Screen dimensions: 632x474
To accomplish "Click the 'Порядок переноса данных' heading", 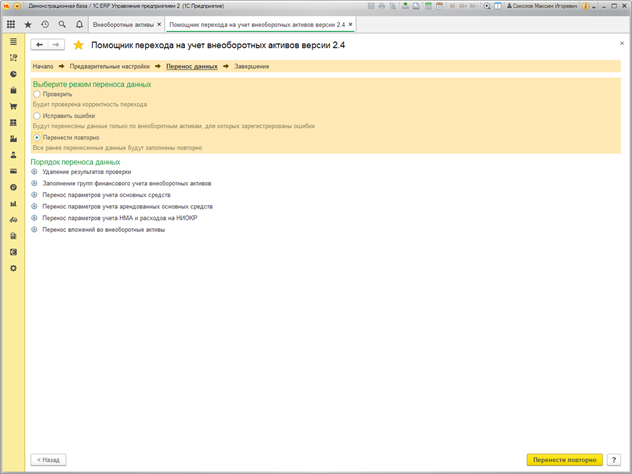I will [75, 162].
